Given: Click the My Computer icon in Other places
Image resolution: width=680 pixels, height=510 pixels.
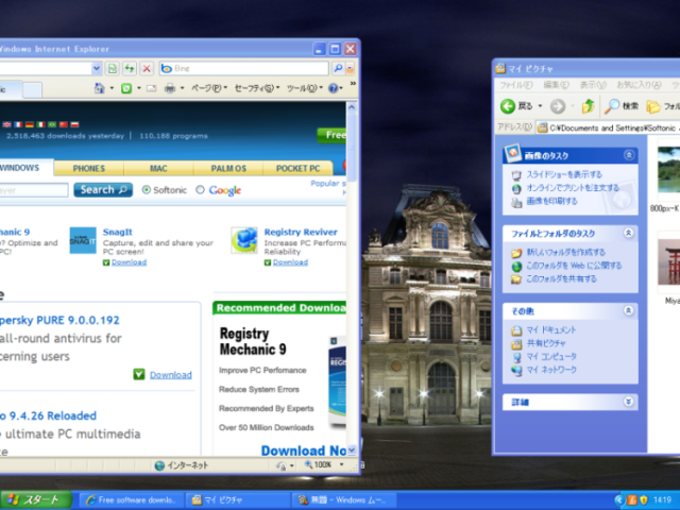Looking at the screenshot, I should tap(517, 357).
